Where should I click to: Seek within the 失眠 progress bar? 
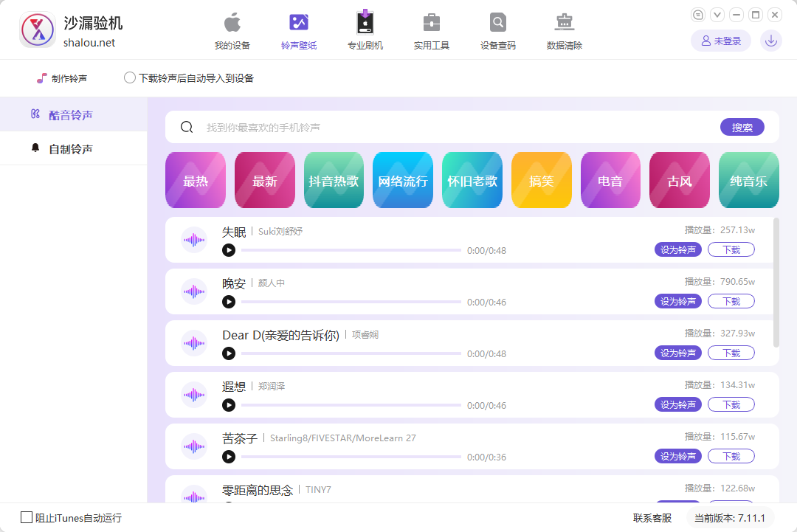tap(351, 250)
